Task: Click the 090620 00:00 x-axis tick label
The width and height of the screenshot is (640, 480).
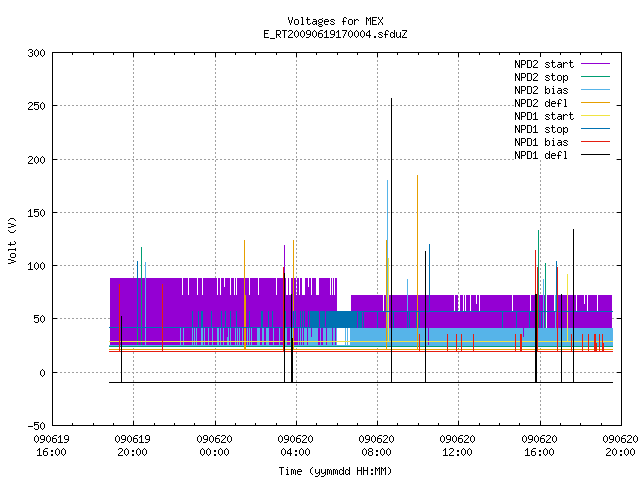Action: coord(214,446)
